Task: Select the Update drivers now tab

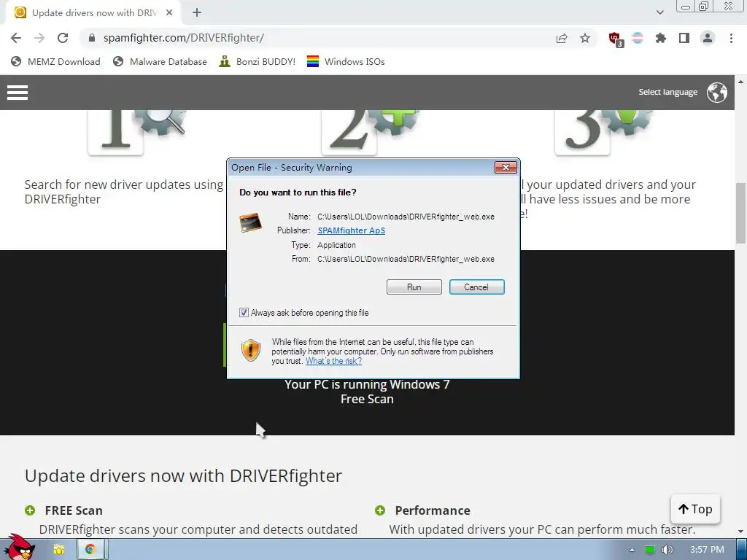Action: [94, 13]
